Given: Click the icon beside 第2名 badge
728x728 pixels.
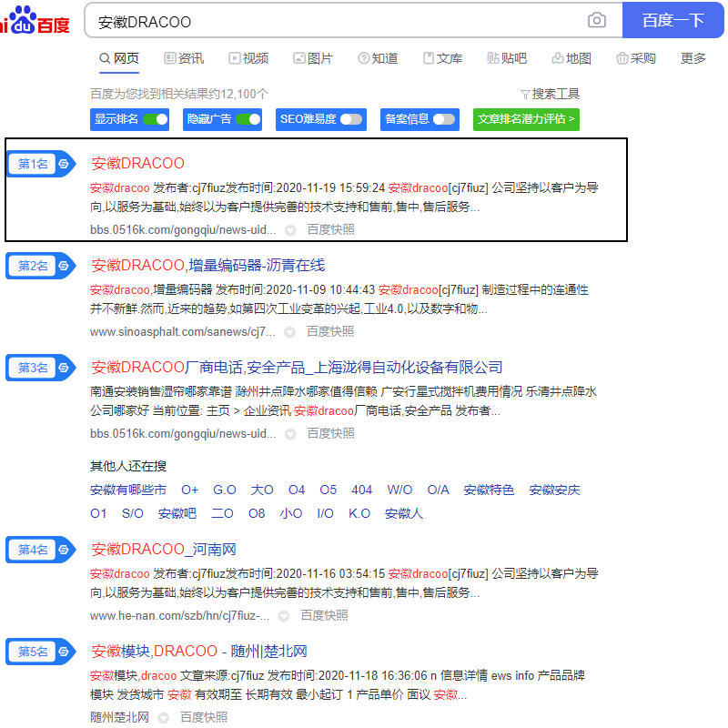Looking at the screenshot, I should [x=64, y=266].
